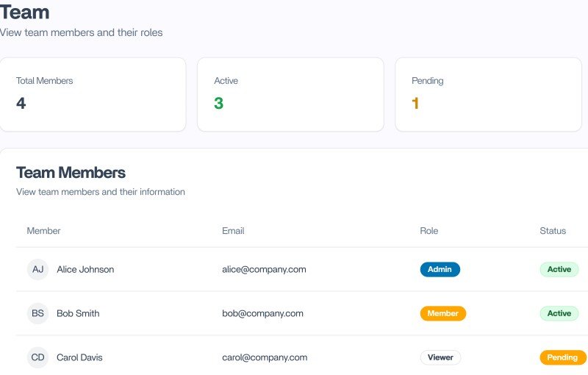Click the Status column header

[x=553, y=231]
